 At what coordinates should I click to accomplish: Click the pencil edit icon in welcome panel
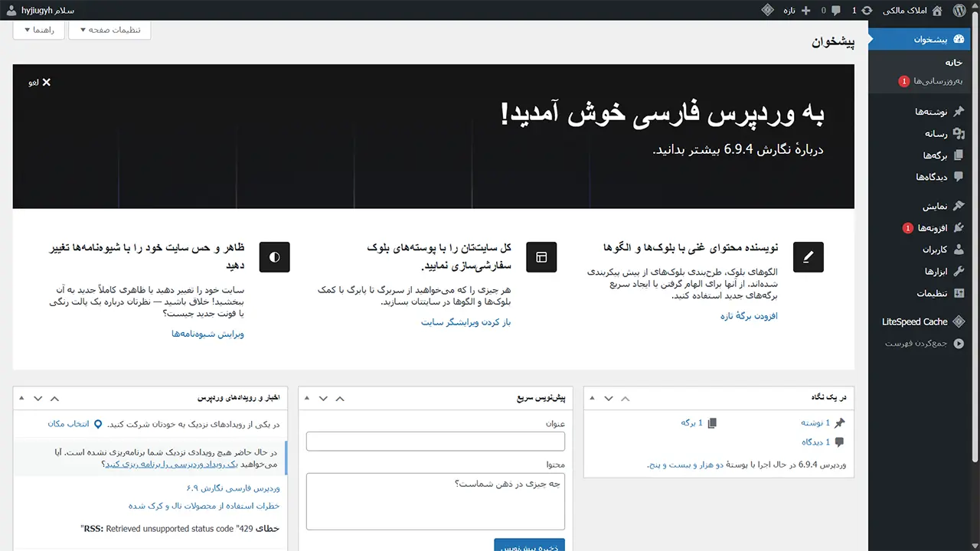click(x=808, y=257)
